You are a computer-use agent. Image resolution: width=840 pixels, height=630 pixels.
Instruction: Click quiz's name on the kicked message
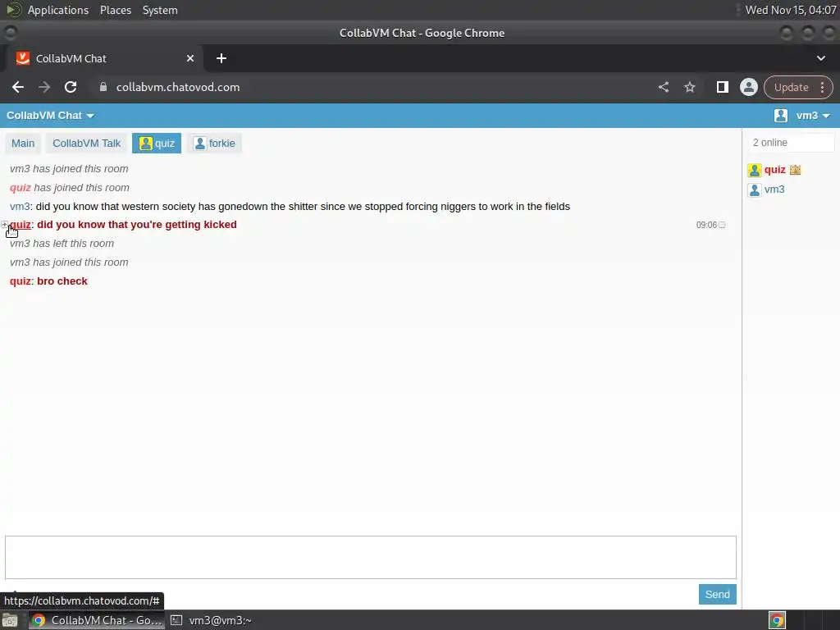click(x=21, y=225)
